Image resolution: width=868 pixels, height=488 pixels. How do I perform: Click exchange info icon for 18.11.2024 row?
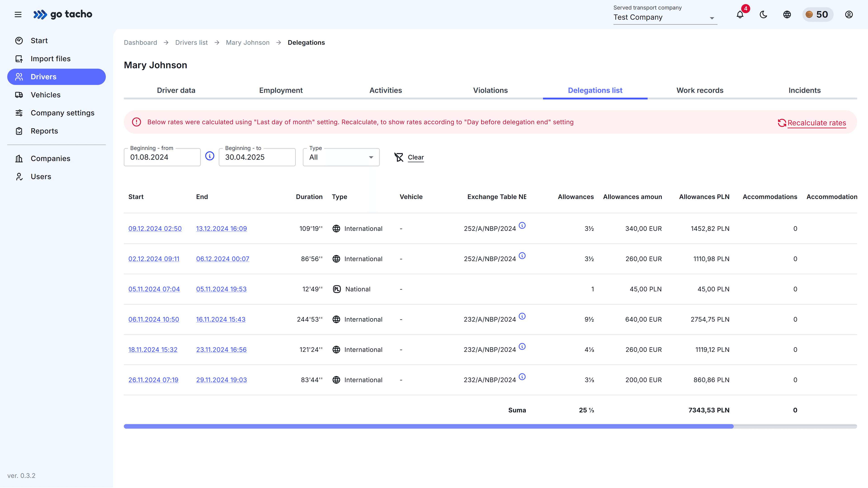point(522,347)
